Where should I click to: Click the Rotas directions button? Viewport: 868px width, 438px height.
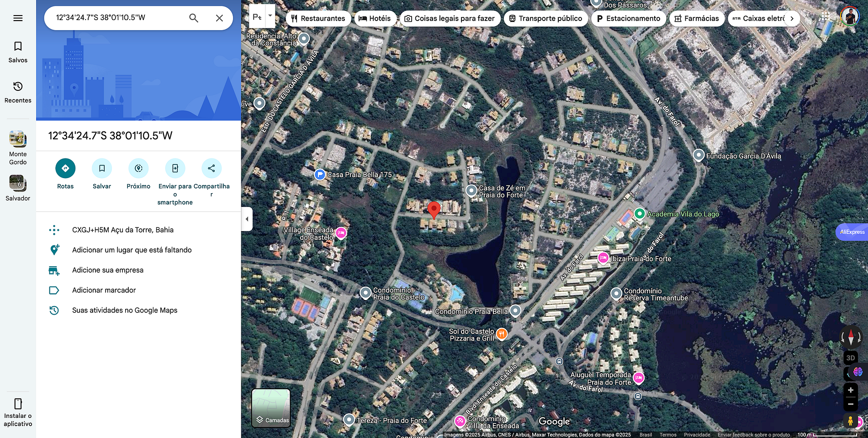coord(65,169)
